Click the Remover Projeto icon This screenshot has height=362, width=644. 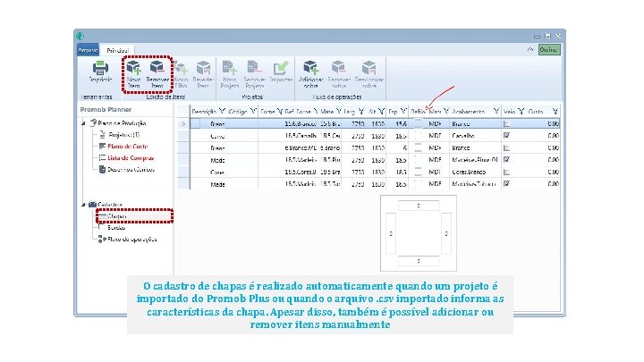click(254, 68)
